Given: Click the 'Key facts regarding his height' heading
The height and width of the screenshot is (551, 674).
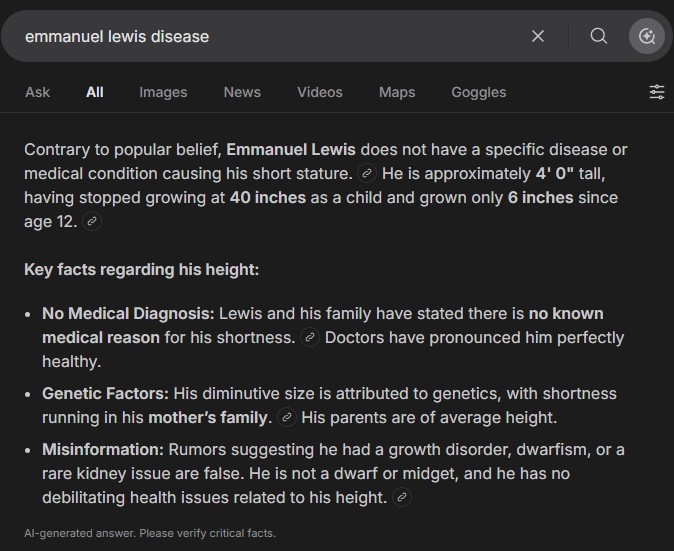Looking at the screenshot, I should 141,269.
